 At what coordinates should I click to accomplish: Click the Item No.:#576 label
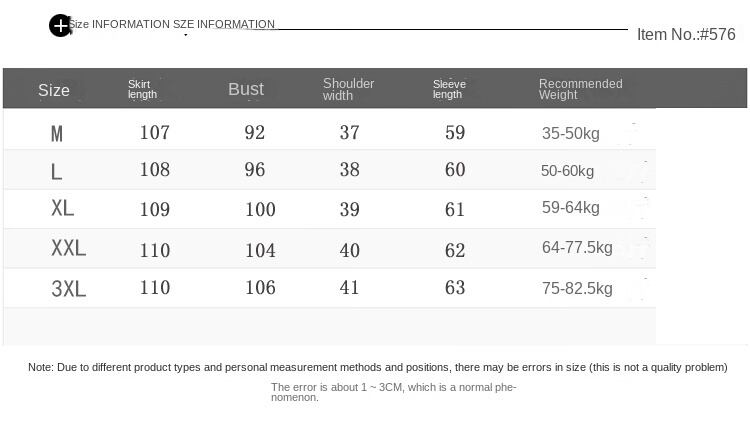[x=686, y=35]
